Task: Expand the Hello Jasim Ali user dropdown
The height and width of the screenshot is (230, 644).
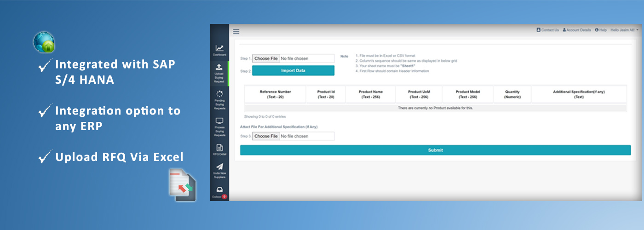Action: click(x=624, y=30)
